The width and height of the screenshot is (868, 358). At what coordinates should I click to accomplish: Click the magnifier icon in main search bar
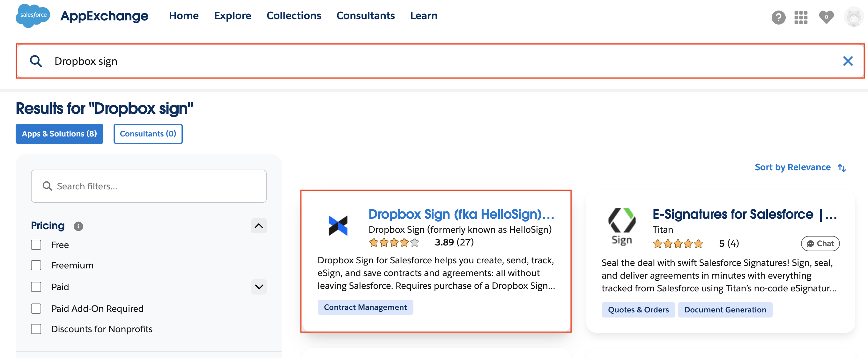point(36,61)
